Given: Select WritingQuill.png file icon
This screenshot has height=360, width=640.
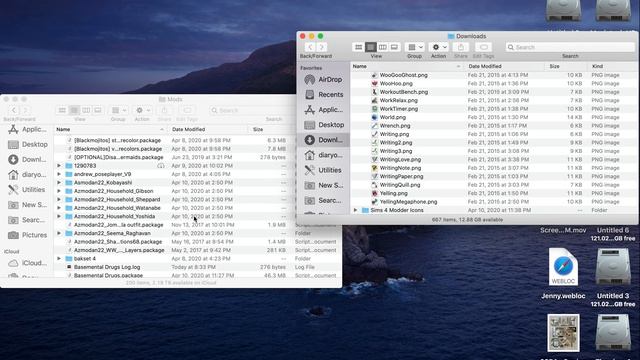Looking at the screenshot, I should tap(374, 185).
